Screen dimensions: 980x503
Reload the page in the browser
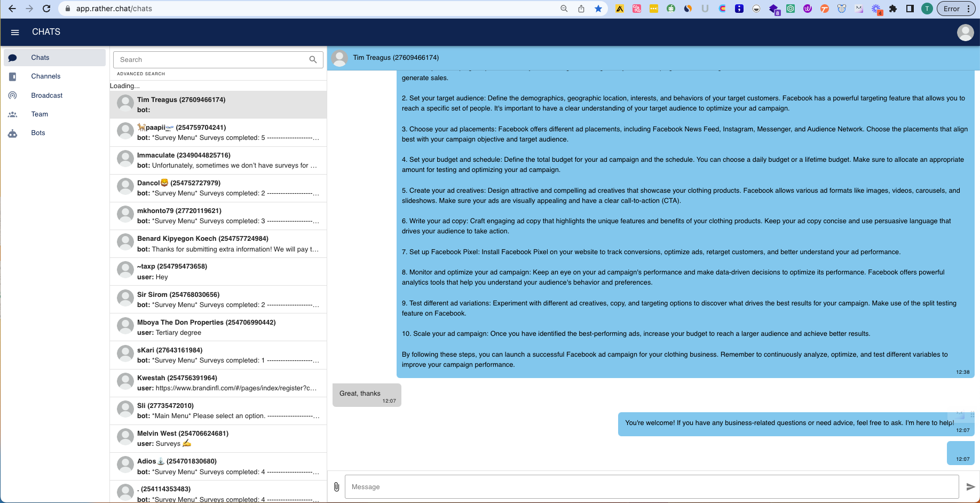coord(46,9)
